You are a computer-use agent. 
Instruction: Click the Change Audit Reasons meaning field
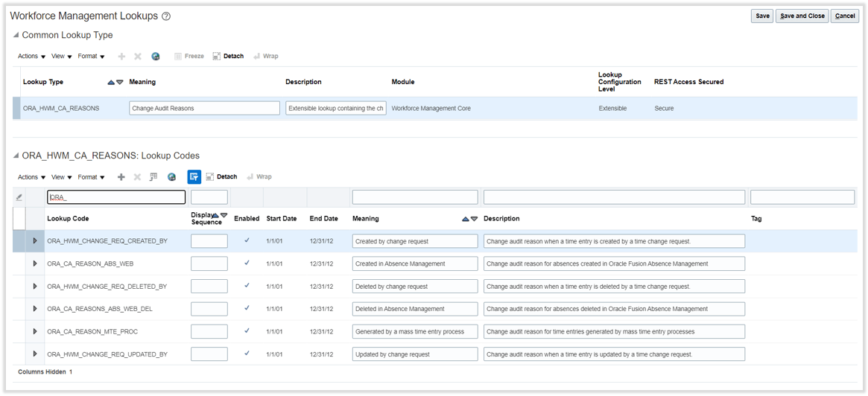coord(205,109)
